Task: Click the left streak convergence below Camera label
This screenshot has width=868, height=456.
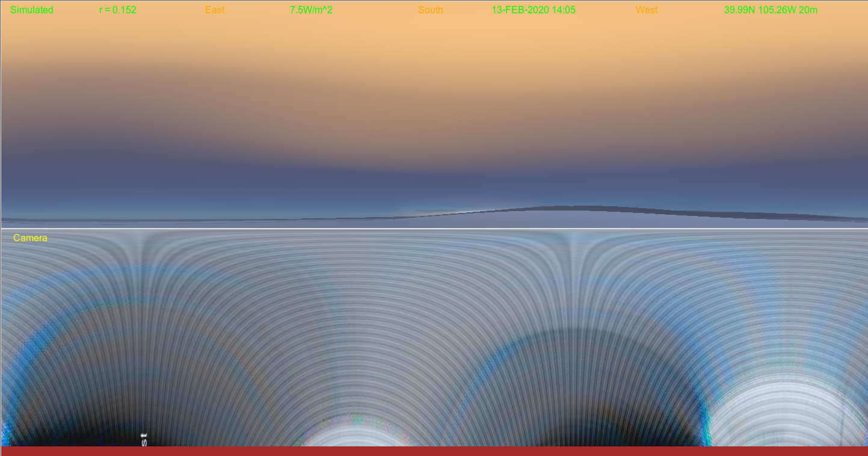Action: (142, 247)
